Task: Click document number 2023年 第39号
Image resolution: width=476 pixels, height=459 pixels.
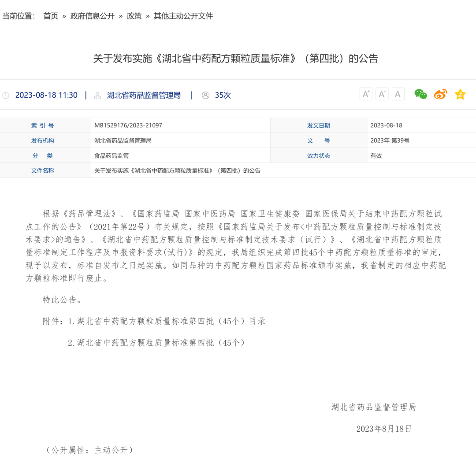Action: point(390,141)
